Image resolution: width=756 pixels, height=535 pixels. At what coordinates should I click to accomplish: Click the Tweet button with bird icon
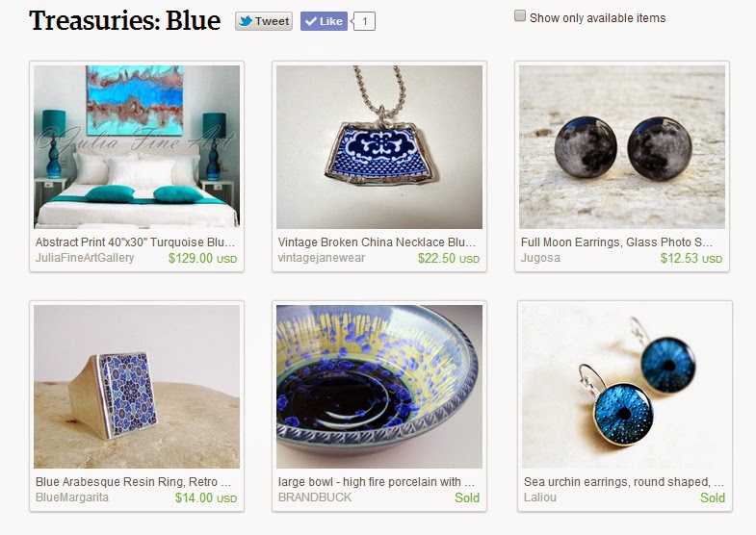(x=264, y=21)
